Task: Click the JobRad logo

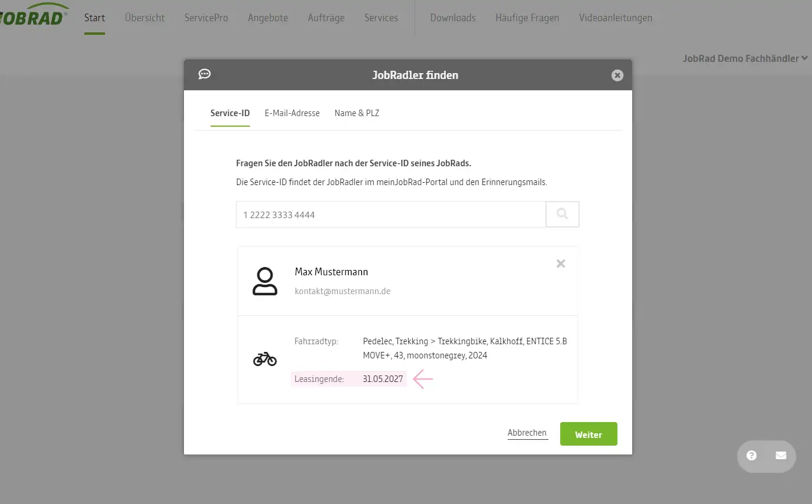Action: (x=32, y=15)
